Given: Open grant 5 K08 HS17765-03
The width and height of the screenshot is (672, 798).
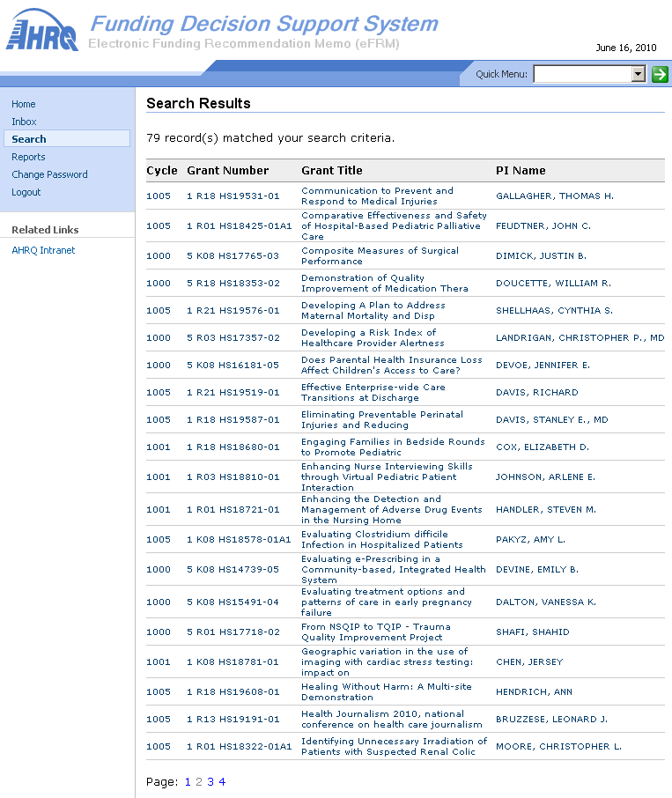Looking at the screenshot, I should point(233,256).
